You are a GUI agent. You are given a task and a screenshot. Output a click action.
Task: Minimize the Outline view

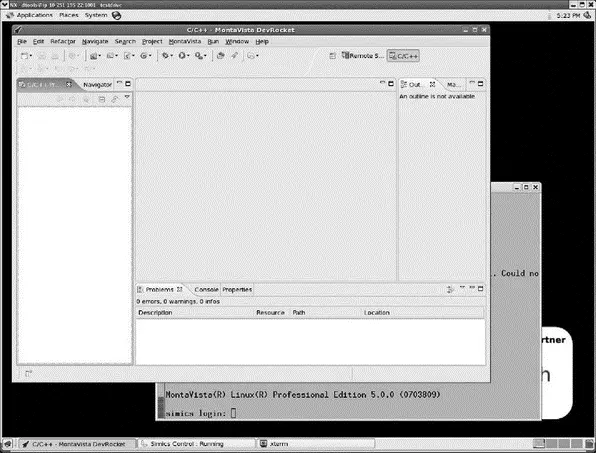[x=472, y=83]
